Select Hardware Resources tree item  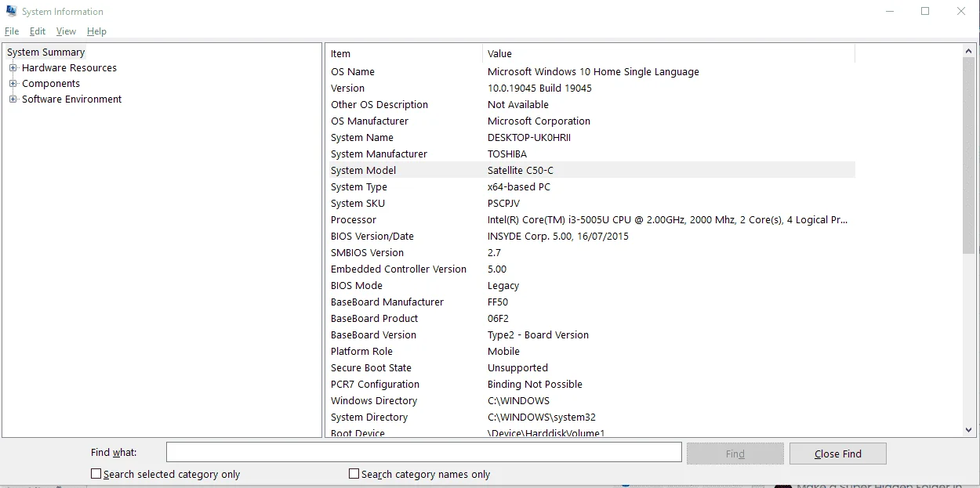69,68
